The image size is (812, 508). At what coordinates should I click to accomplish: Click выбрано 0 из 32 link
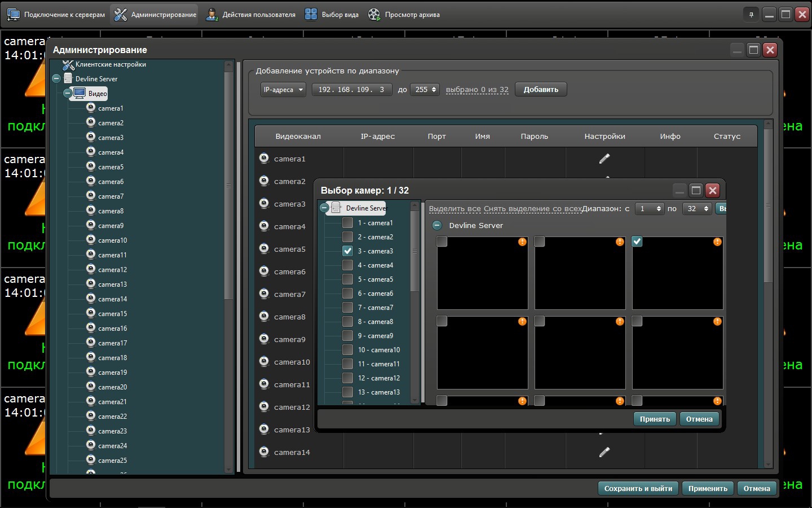click(477, 90)
